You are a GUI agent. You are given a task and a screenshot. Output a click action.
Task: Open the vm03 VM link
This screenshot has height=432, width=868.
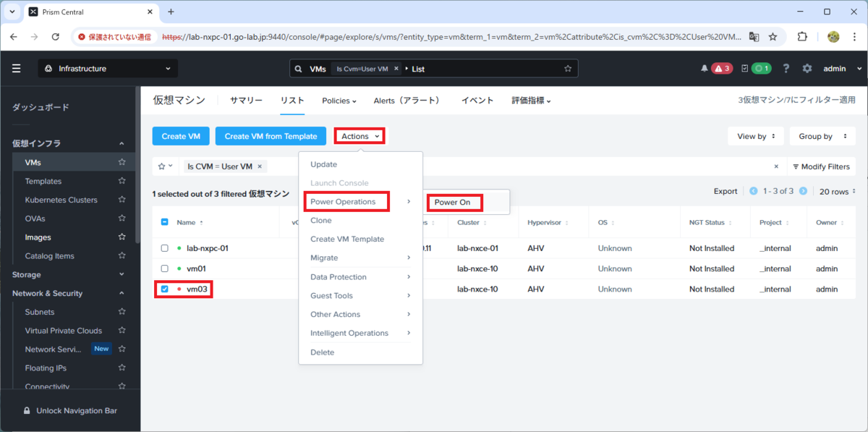(197, 289)
